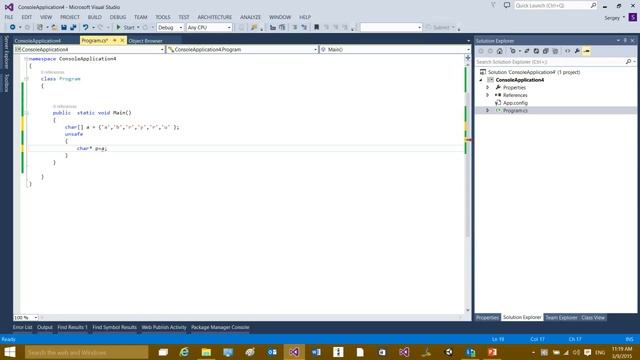Open the Output tab
This screenshot has width=640, height=360.
click(45, 327)
